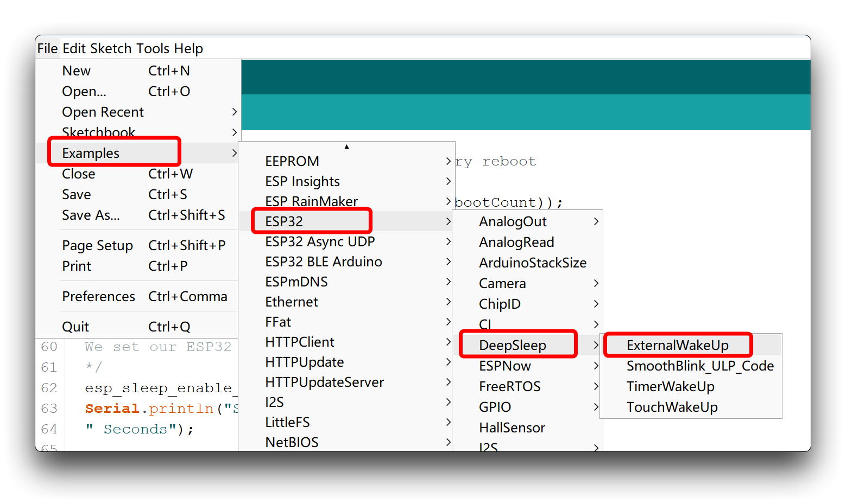The height and width of the screenshot is (504, 846).
Task: Expand the Ethernet examples submenu
Action: (346, 302)
